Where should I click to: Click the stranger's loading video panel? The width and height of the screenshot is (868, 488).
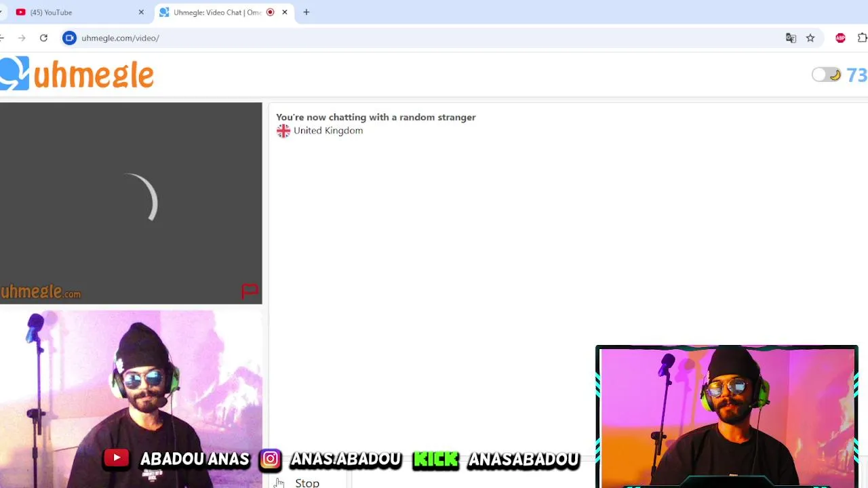131,203
